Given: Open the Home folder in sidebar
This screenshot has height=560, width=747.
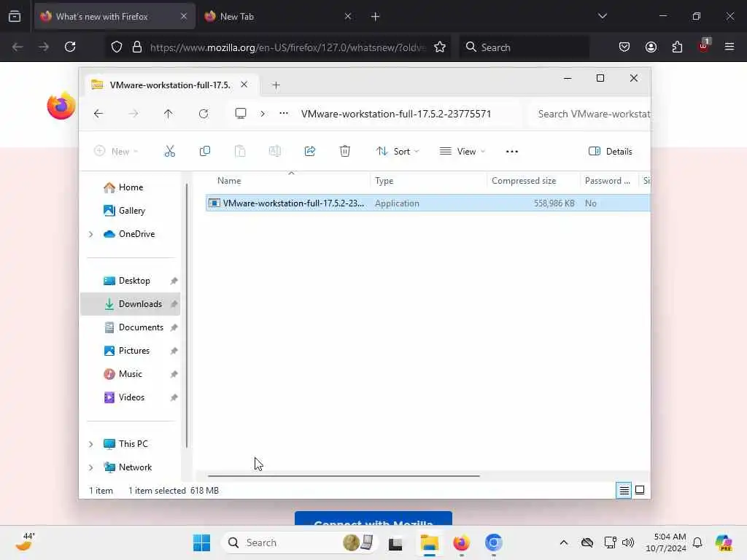Looking at the screenshot, I should pos(131,187).
